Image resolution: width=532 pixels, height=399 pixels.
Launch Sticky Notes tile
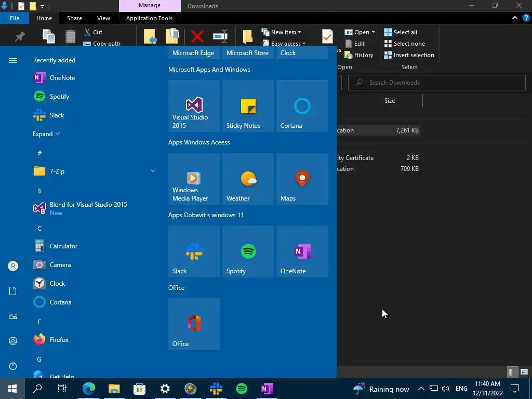coord(248,106)
